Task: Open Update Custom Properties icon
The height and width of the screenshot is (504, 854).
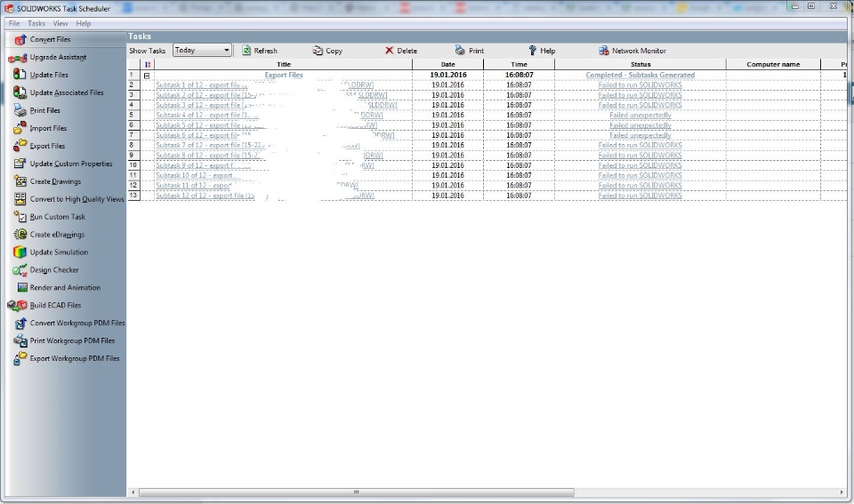Action: pos(20,164)
